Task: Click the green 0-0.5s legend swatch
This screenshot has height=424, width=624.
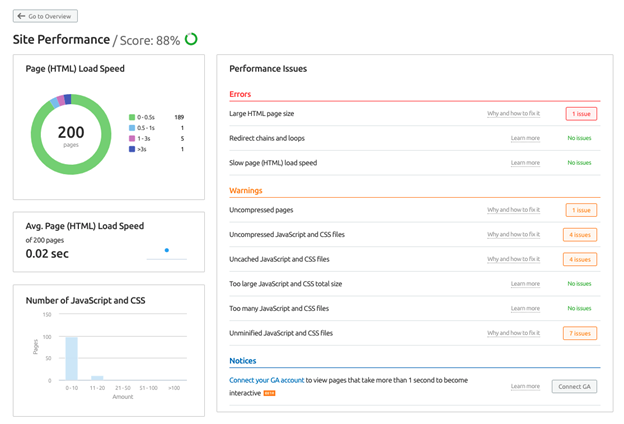Action: 132,117
